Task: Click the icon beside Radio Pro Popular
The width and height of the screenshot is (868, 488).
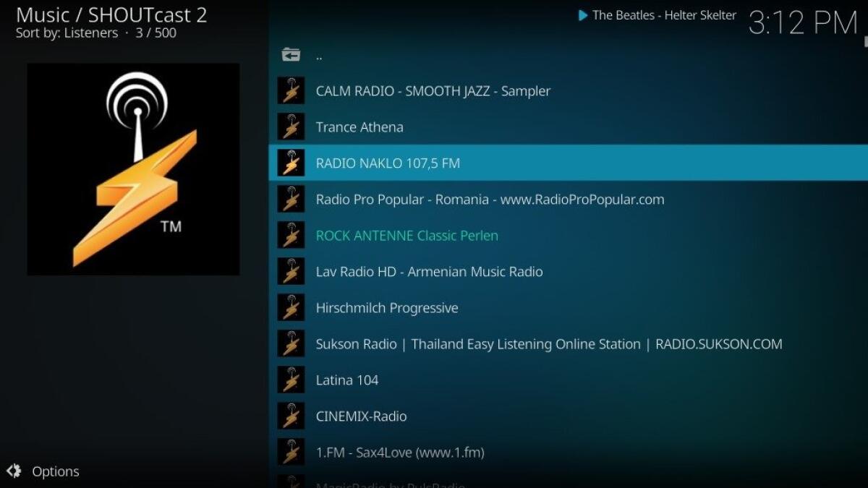Action: pos(291,199)
